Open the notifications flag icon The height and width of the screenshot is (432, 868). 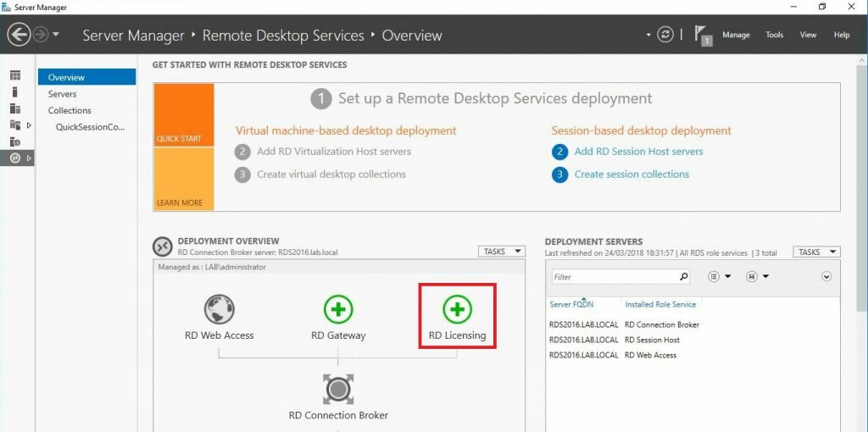pos(703,35)
